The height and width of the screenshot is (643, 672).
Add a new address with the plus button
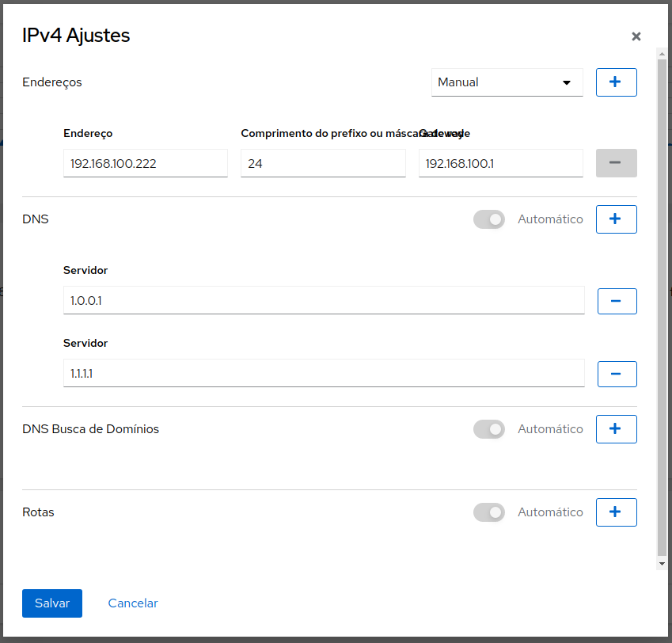(x=616, y=82)
